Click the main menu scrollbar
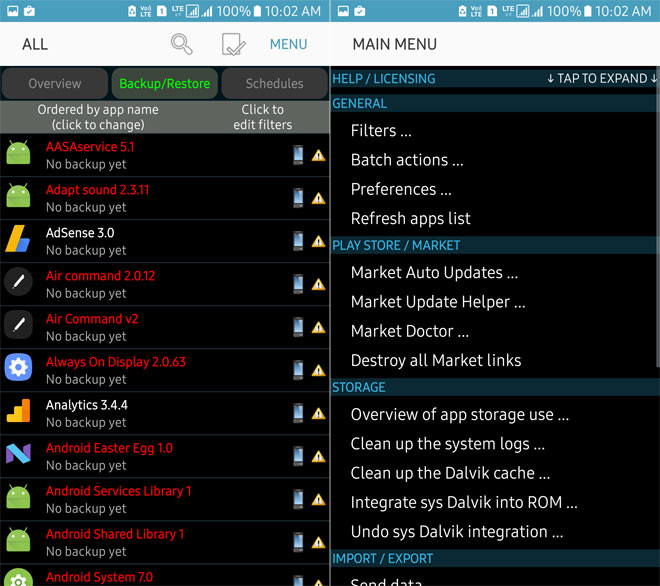The height and width of the screenshot is (586, 660). (658, 217)
